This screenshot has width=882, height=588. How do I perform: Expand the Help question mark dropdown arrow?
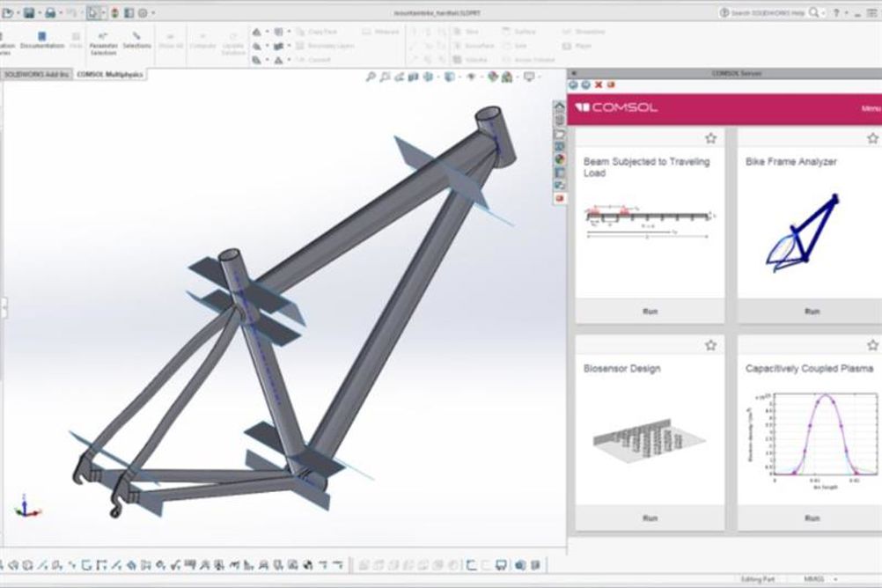click(x=847, y=13)
